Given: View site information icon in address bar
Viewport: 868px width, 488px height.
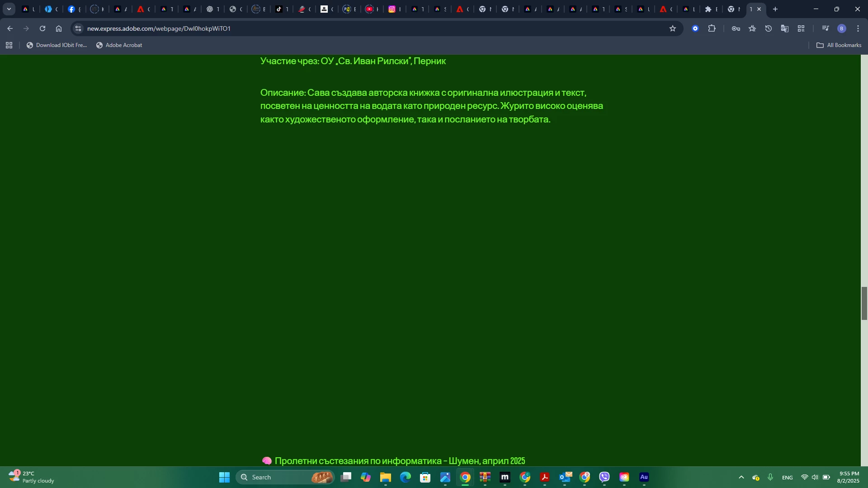Looking at the screenshot, I should (x=78, y=28).
